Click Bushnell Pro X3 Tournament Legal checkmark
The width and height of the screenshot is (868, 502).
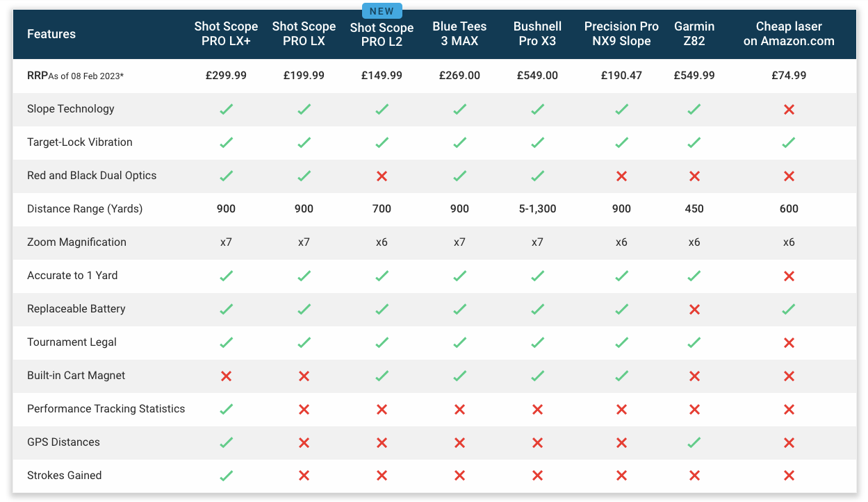tap(537, 342)
